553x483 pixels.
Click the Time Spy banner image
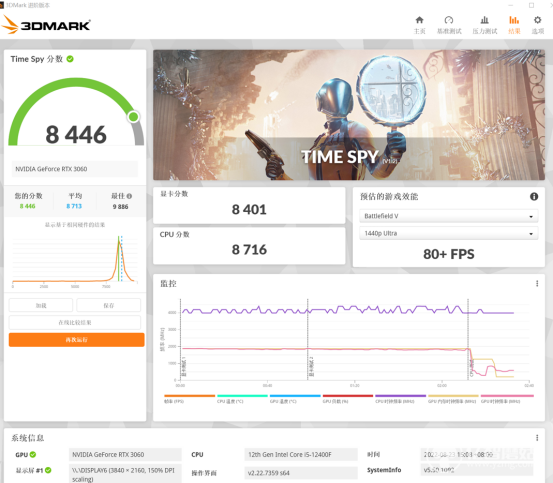click(x=349, y=115)
